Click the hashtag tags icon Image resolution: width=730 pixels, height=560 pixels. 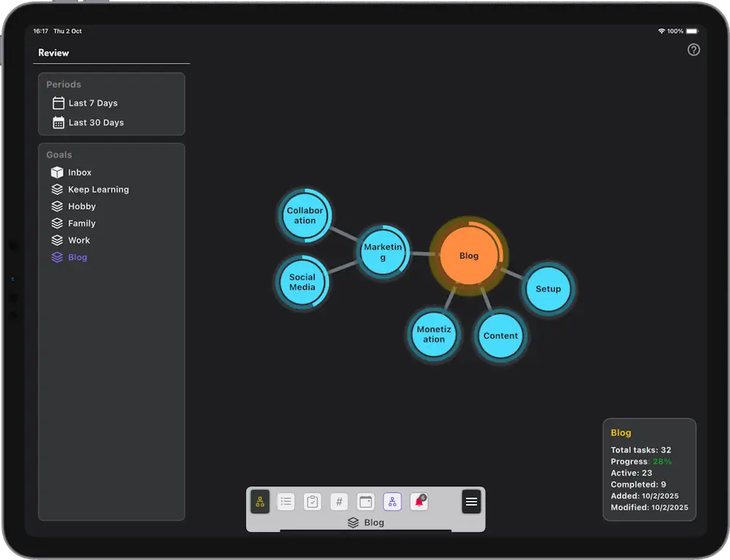point(339,502)
